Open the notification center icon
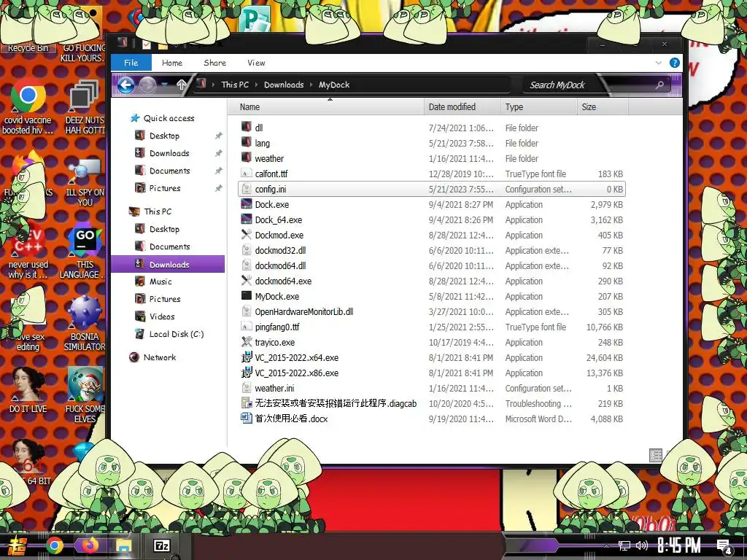 (x=724, y=547)
